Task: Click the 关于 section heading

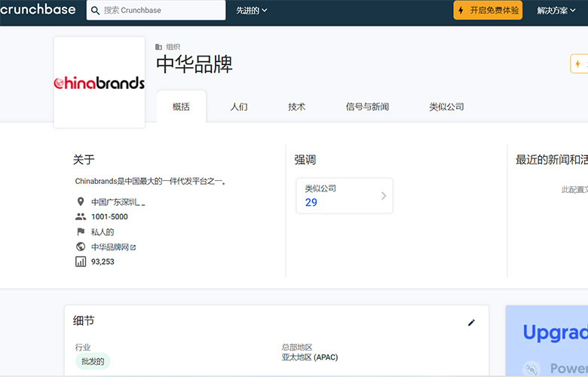Action: coord(84,160)
